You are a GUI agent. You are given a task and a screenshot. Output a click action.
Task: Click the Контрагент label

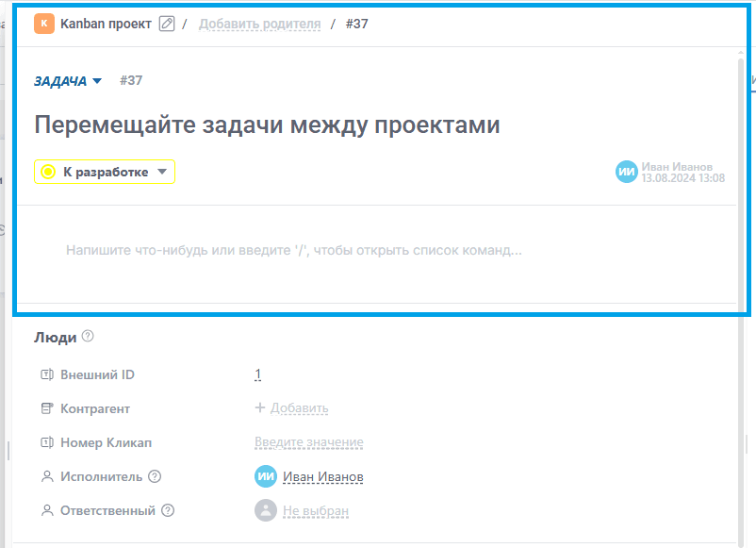click(95, 409)
